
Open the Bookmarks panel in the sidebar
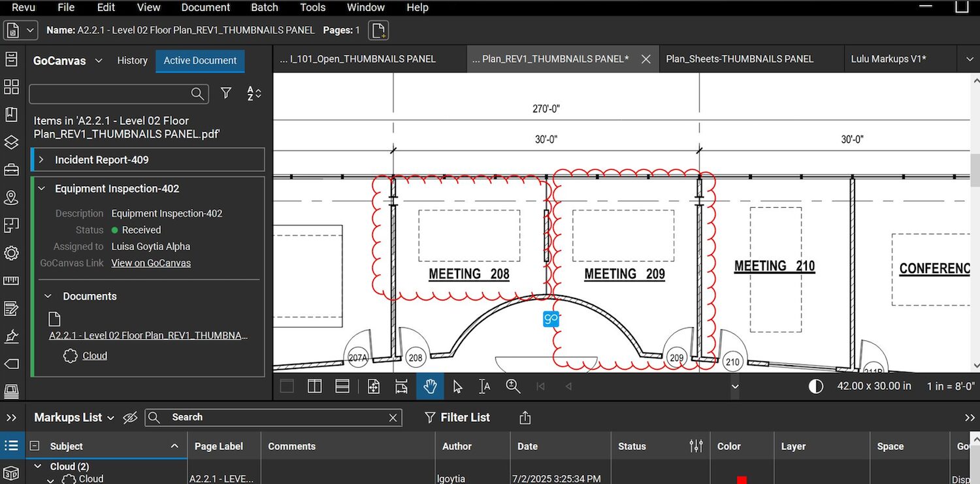tap(10, 114)
